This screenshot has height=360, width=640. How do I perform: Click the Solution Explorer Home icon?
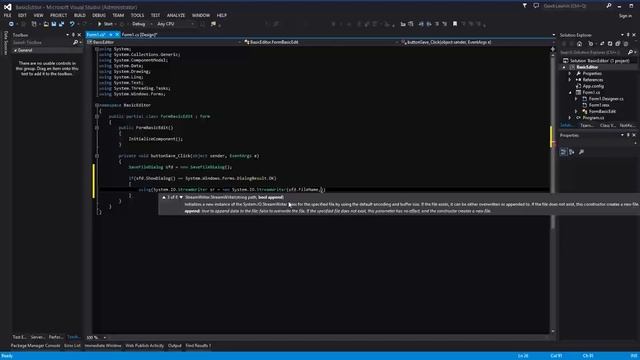click(579, 44)
